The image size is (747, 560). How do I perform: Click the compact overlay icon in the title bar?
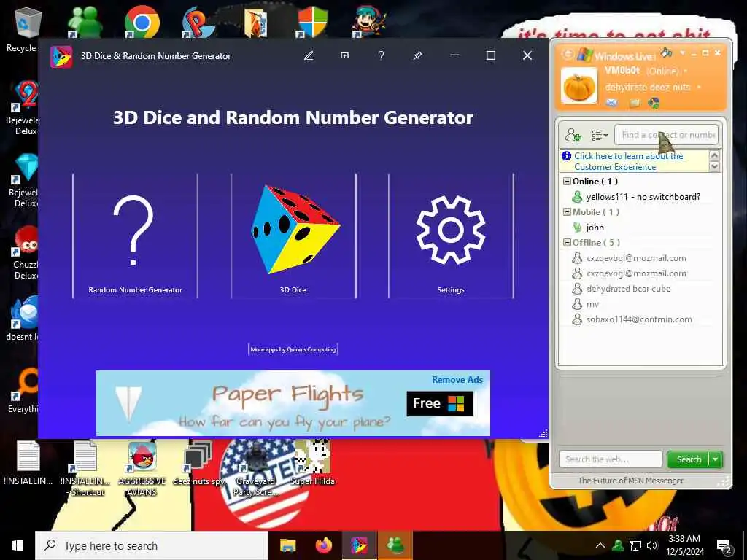[x=345, y=55]
